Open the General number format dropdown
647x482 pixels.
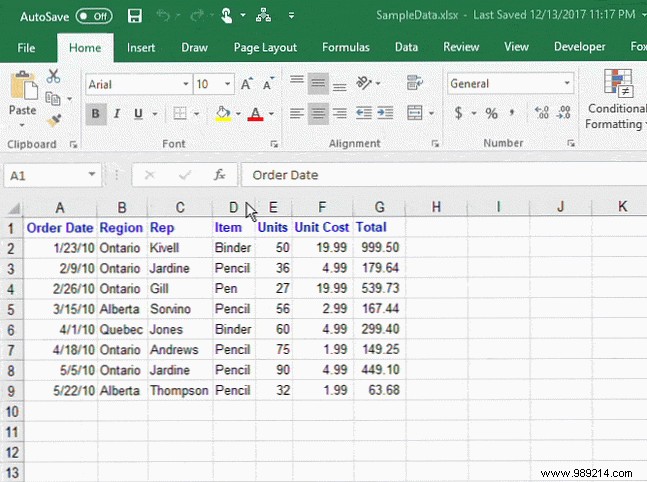567,83
